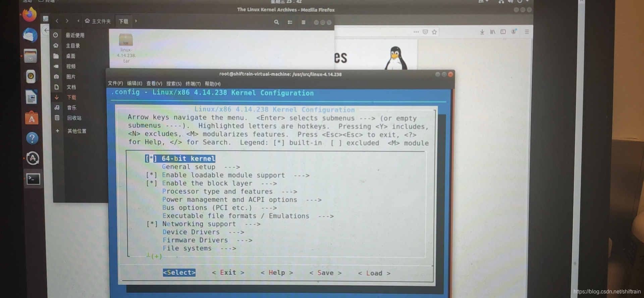Expand Power management and ACPI options
644x298 pixels.
click(242, 200)
